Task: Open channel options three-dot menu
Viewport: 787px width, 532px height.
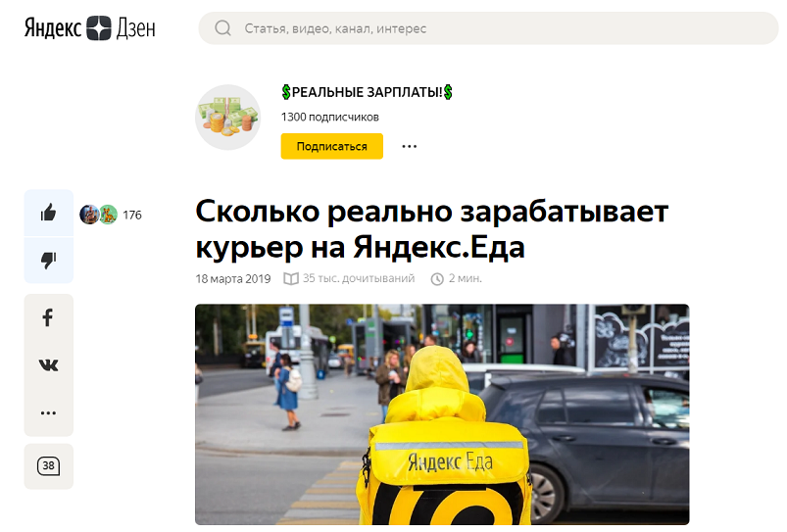Action: (409, 146)
